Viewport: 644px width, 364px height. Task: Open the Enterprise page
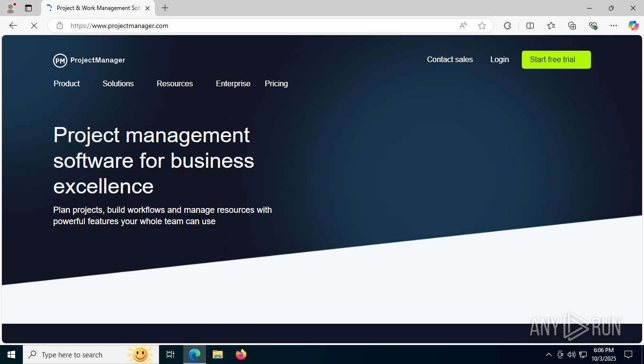pos(233,83)
